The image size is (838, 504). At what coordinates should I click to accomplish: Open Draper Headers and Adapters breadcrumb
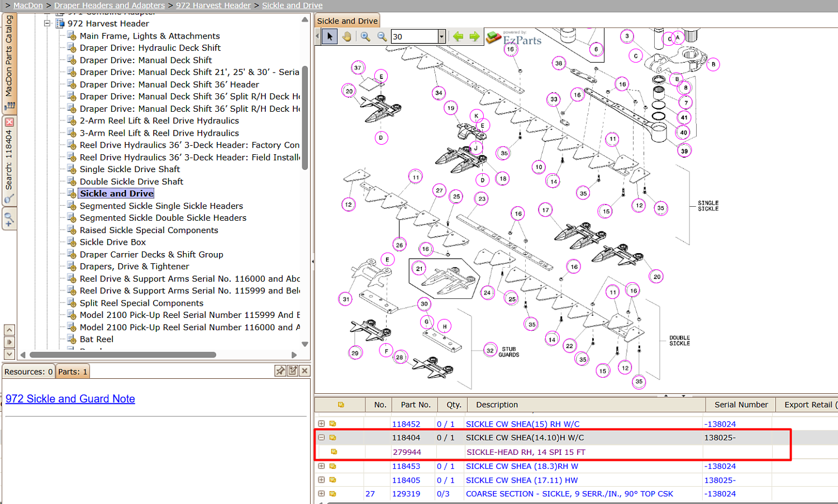[x=109, y=5]
